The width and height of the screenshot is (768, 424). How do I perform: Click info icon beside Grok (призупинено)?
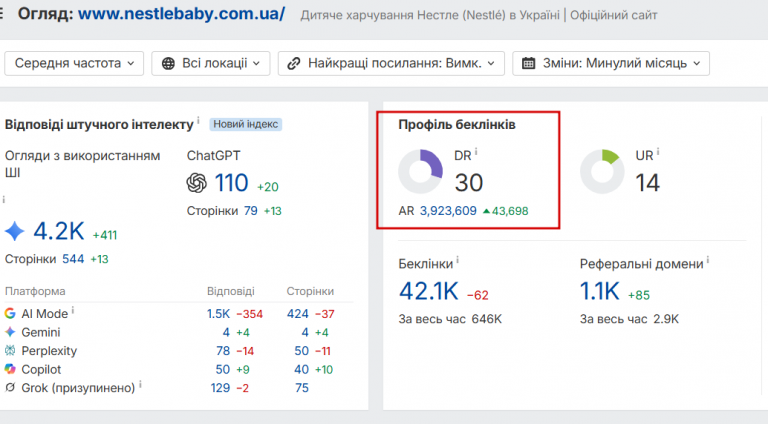click(x=140, y=384)
